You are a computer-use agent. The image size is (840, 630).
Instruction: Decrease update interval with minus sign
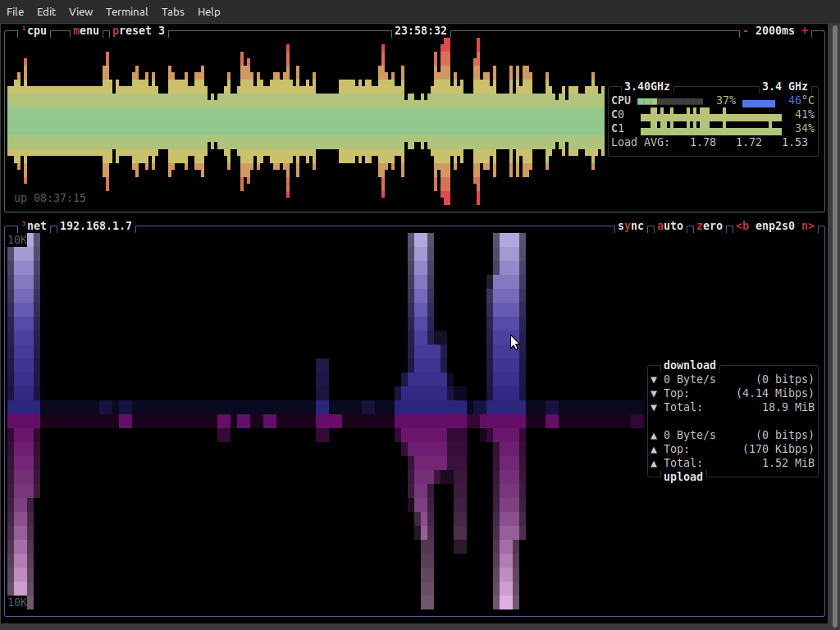tap(746, 31)
